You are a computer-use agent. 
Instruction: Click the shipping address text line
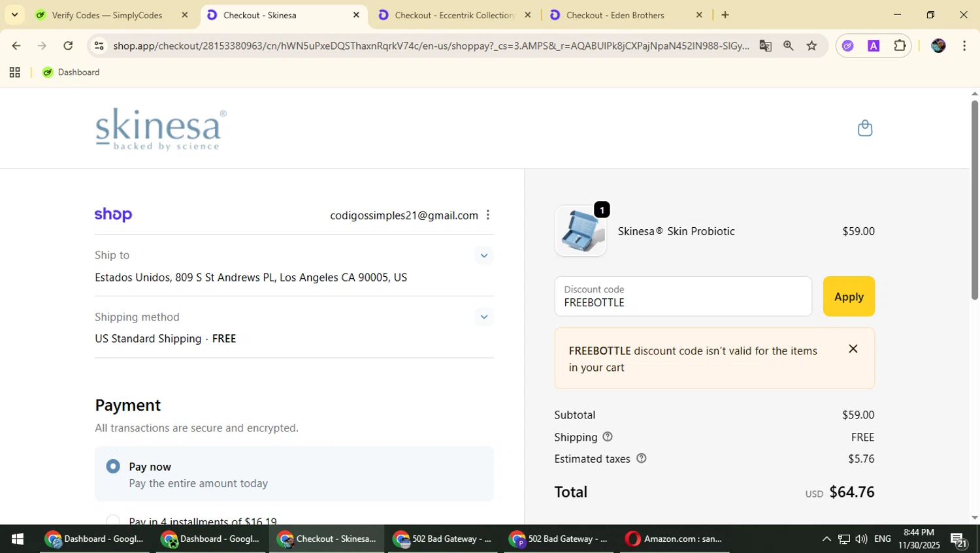point(251,277)
